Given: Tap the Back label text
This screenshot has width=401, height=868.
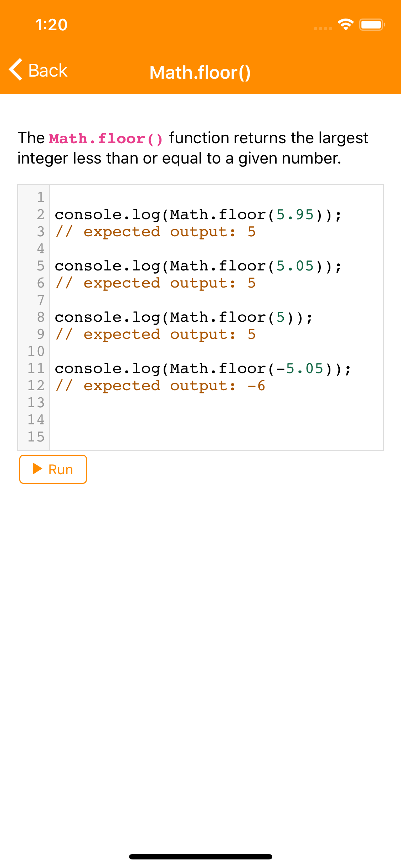Looking at the screenshot, I should [x=48, y=70].
